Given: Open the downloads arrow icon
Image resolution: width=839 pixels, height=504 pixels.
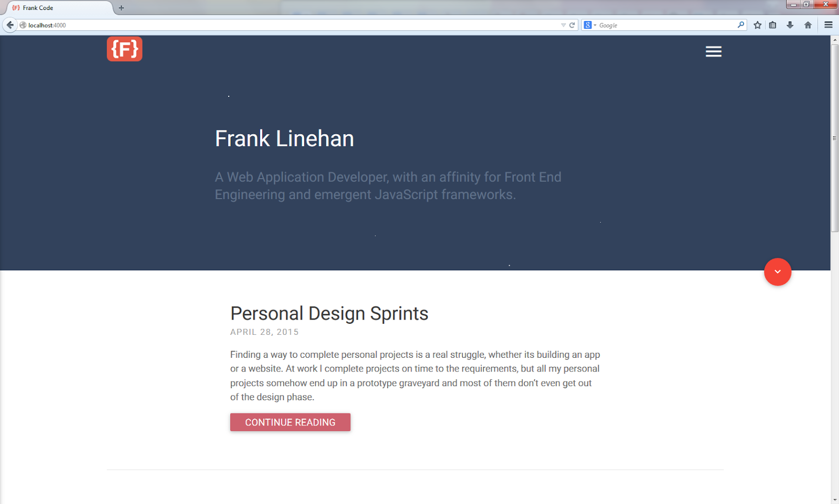Looking at the screenshot, I should [x=790, y=25].
